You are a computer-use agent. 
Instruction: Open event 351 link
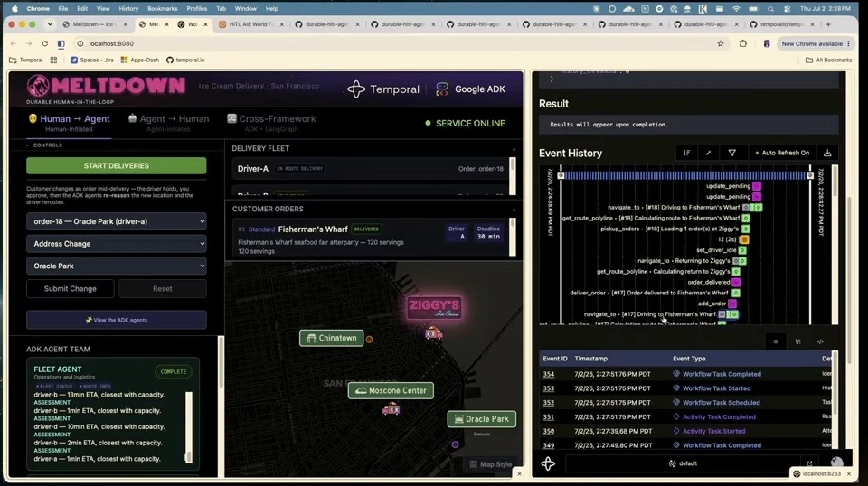point(548,416)
